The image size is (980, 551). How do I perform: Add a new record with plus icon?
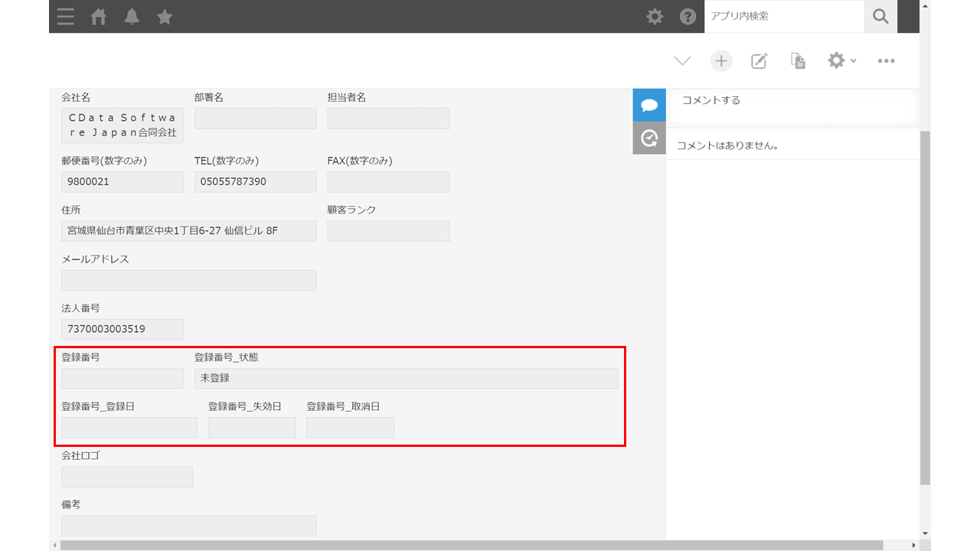point(721,60)
